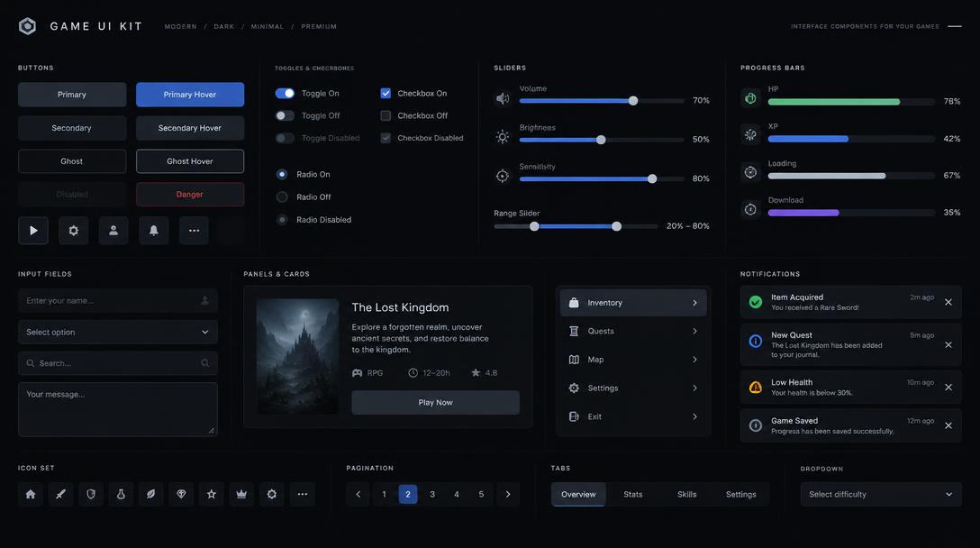Click the Enter your name input field
The height and width of the screenshot is (548, 980).
point(117,301)
